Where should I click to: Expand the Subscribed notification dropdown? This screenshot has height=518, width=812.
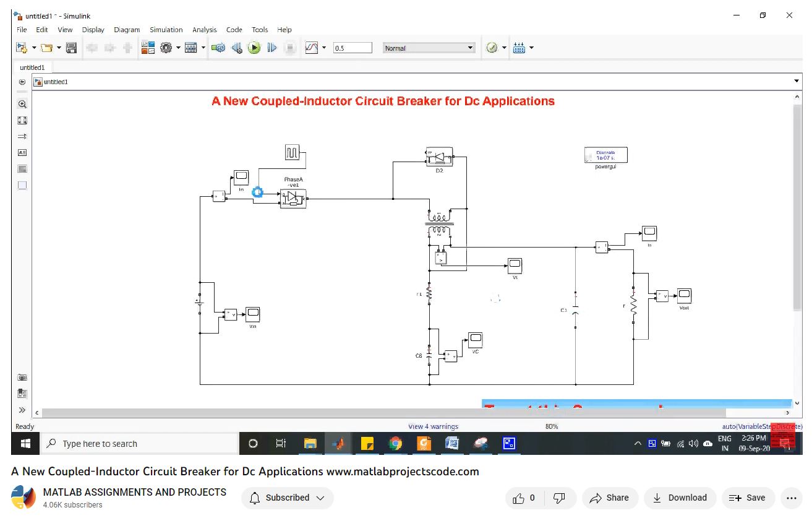point(287,498)
